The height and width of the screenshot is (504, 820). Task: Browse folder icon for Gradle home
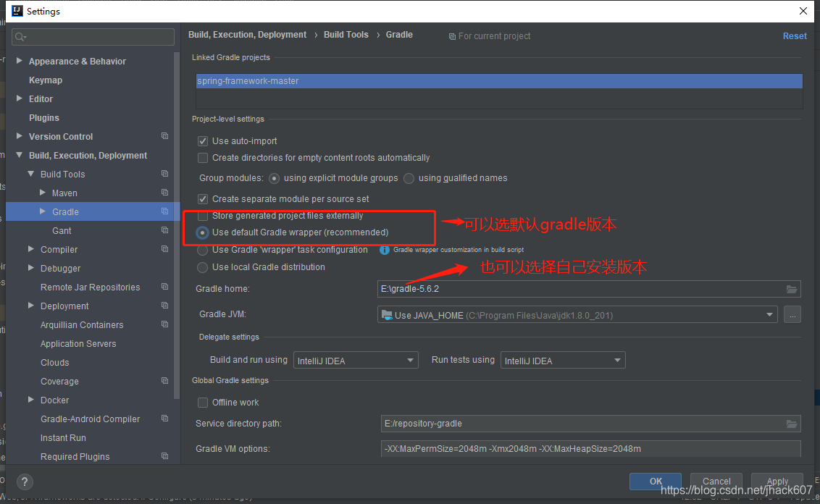click(792, 289)
